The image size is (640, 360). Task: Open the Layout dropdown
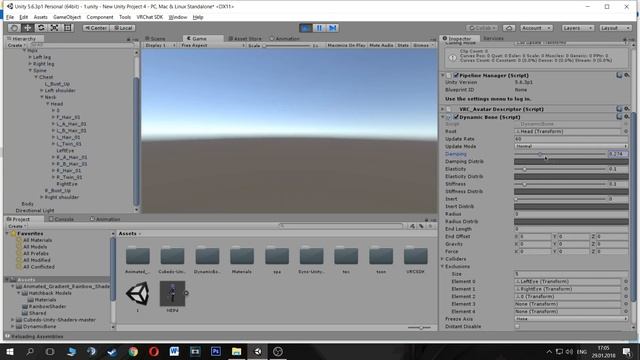[615, 28]
